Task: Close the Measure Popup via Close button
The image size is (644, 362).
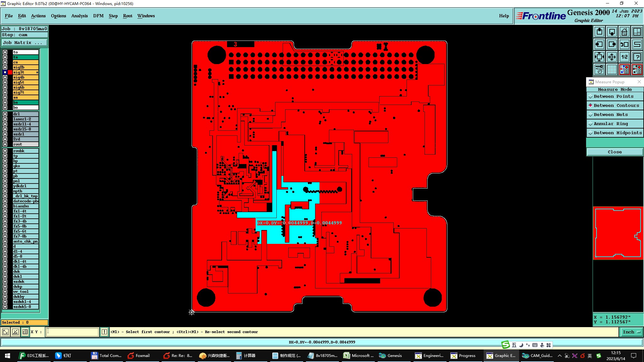Action: [x=614, y=152]
